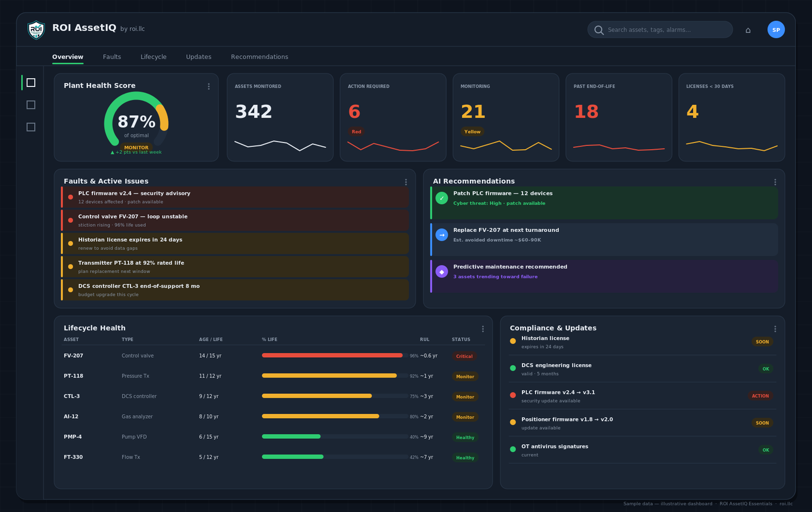The height and width of the screenshot is (512, 812).
Task: Open Faults & Active Issues kebab menu
Action: [x=406, y=182]
